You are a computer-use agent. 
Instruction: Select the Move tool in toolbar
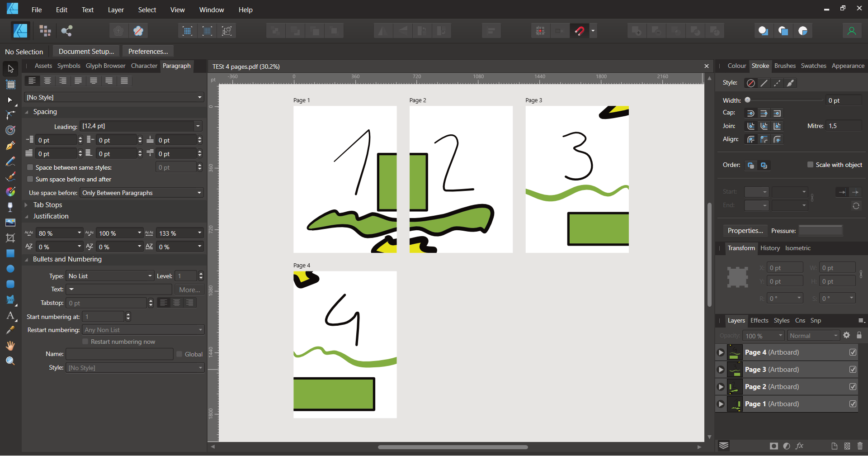point(10,69)
